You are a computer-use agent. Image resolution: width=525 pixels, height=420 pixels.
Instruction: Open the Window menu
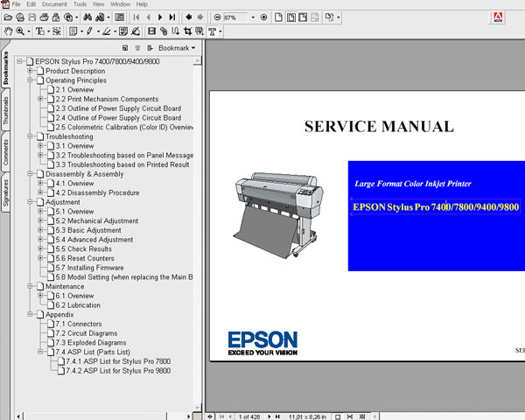coord(120,4)
